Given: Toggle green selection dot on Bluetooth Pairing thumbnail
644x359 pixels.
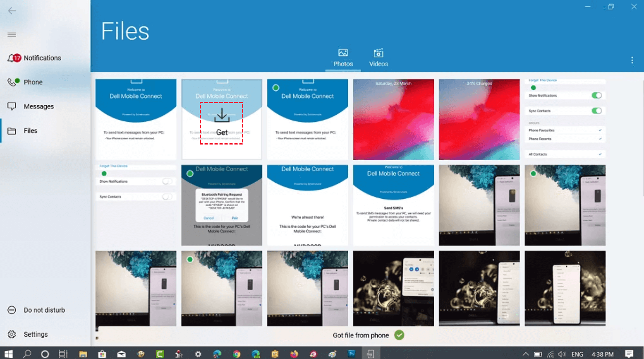Looking at the screenshot, I should pyautogui.click(x=190, y=173).
